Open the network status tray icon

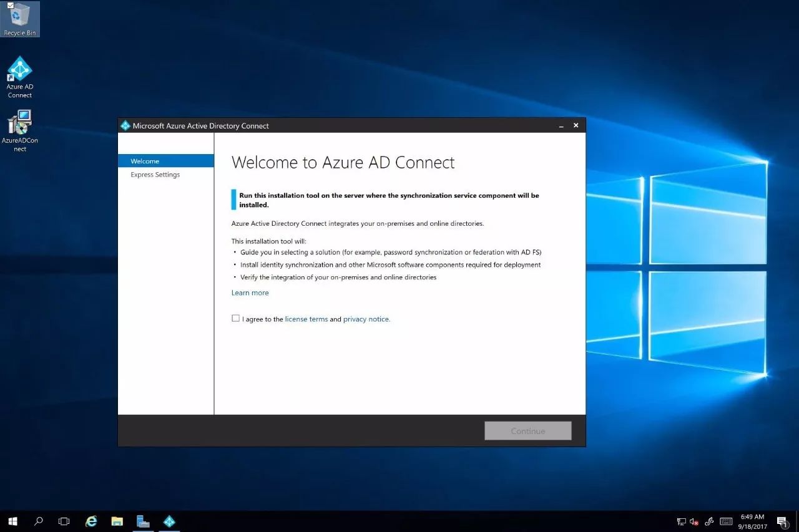(682, 521)
